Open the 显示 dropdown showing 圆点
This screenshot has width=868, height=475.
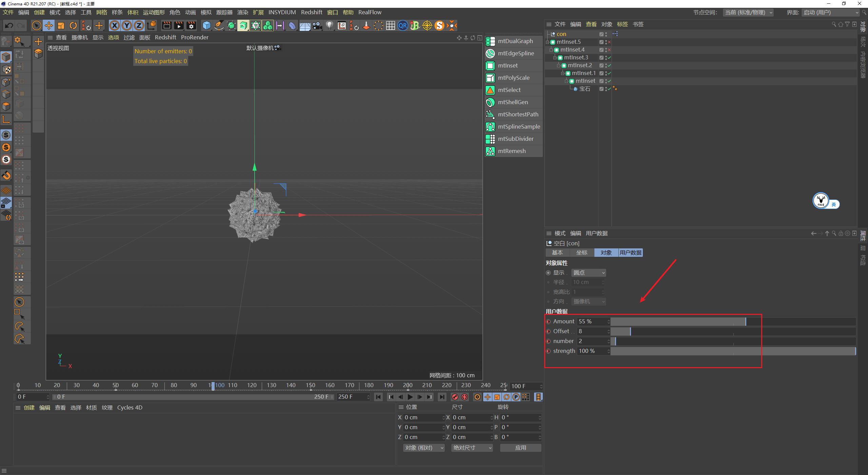click(588, 272)
